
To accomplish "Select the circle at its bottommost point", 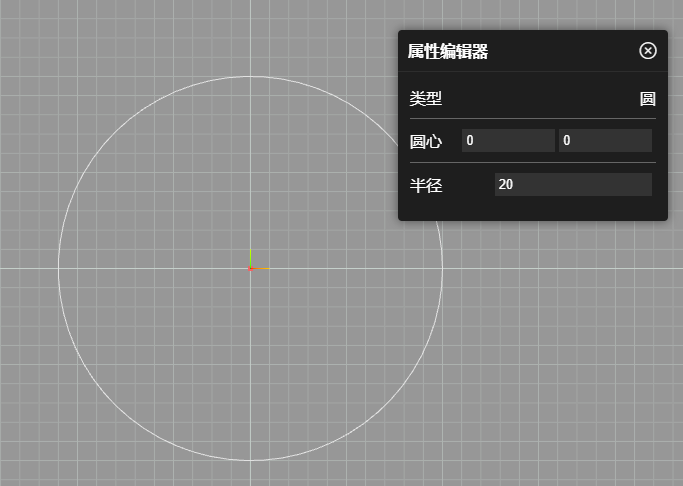I will click(250, 460).
